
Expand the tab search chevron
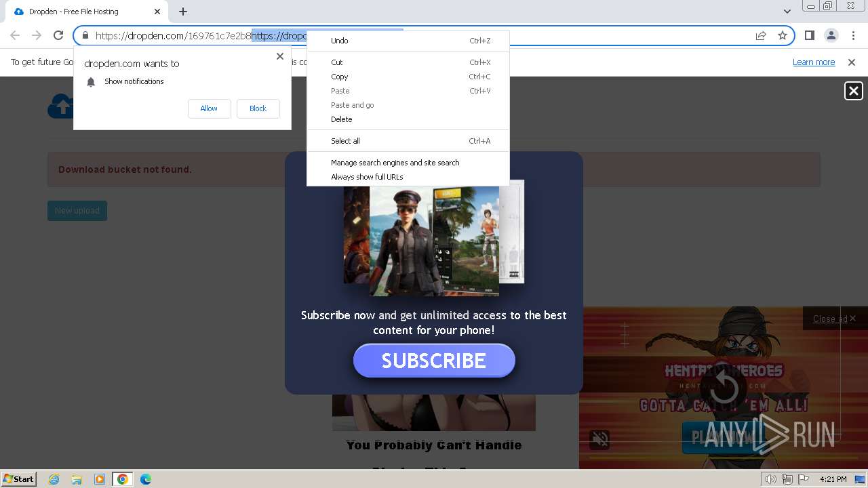tap(787, 12)
